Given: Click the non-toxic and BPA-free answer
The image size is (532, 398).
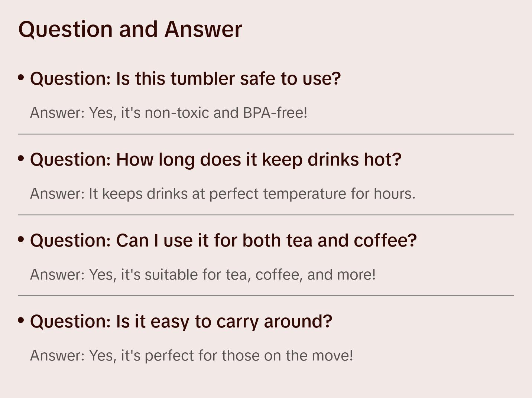Looking at the screenshot, I should click(x=169, y=113).
